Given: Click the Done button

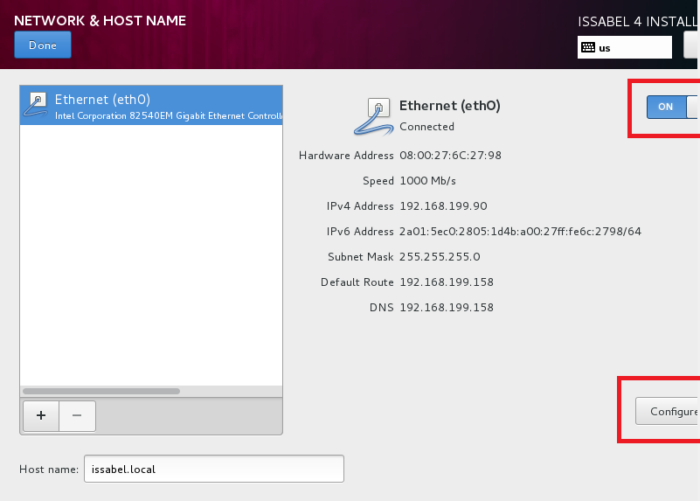Looking at the screenshot, I should 42,45.
